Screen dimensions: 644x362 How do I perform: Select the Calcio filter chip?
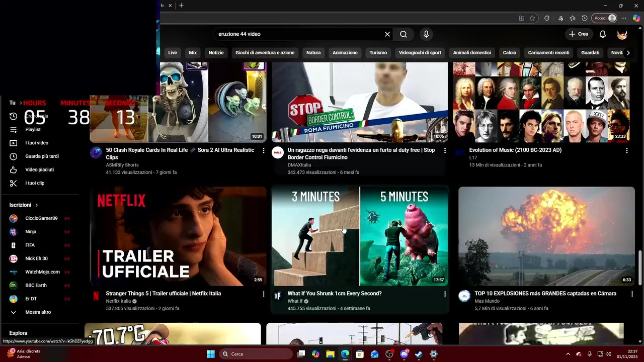click(x=510, y=53)
